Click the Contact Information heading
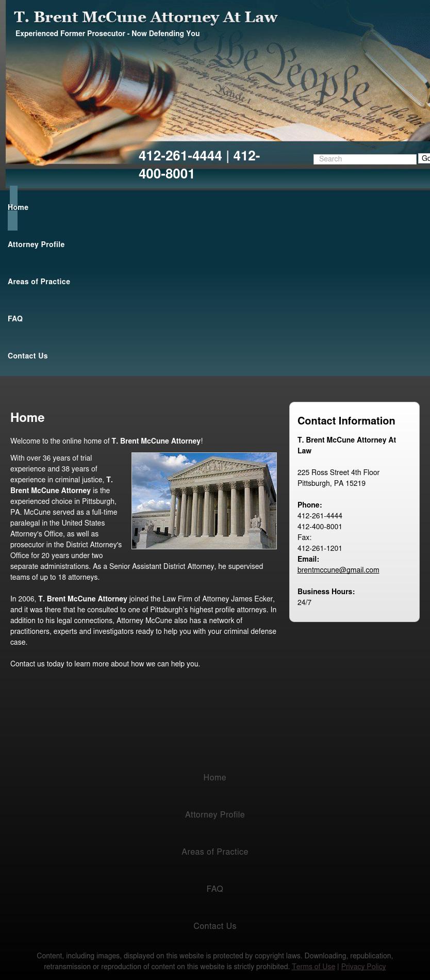430x980 pixels. click(x=346, y=421)
